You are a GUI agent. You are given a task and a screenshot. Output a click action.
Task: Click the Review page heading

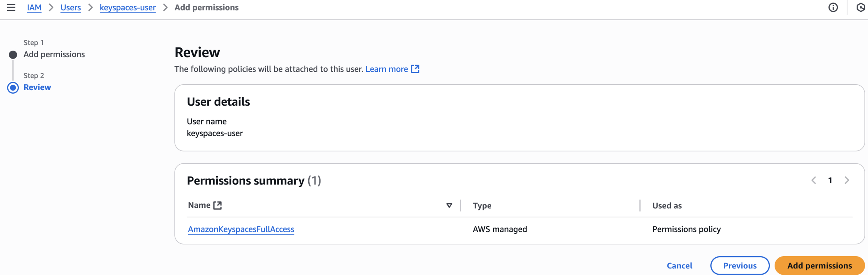click(197, 52)
